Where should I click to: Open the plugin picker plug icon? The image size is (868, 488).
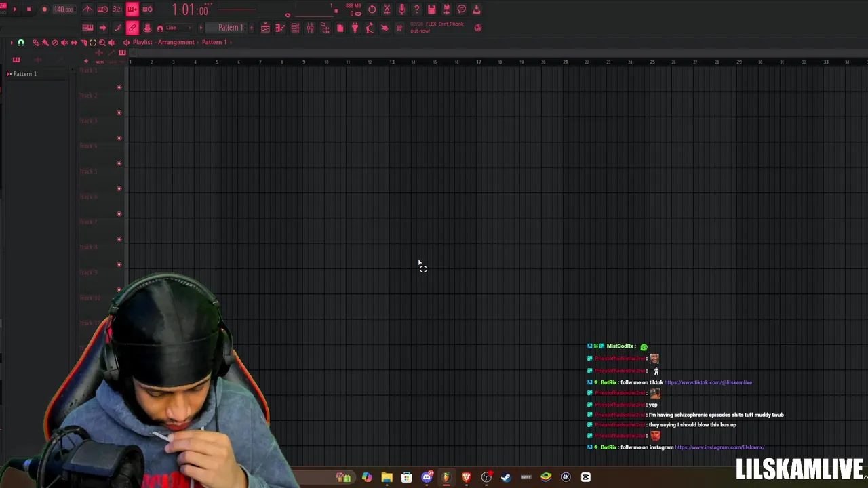[355, 28]
